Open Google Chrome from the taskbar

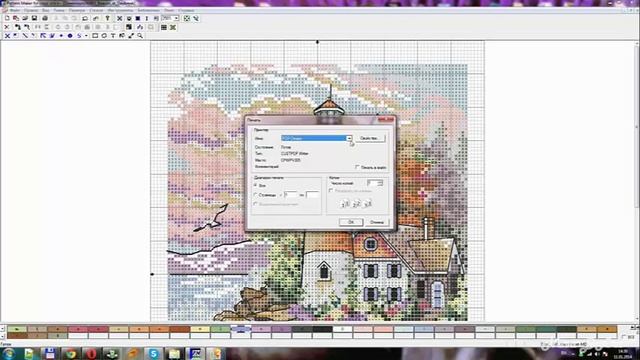pos(71,353)
